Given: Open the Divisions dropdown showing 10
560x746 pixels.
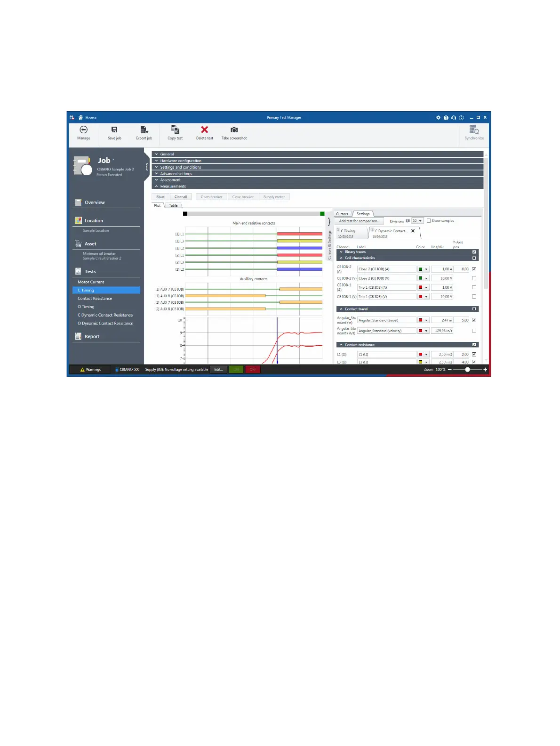Looking at the screenshot, I should [x=417, y=221].
